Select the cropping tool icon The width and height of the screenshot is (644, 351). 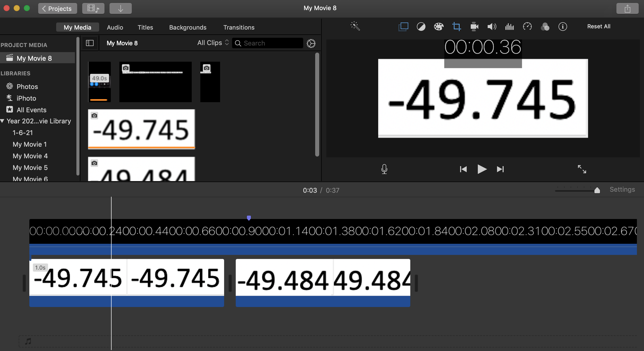456,27
